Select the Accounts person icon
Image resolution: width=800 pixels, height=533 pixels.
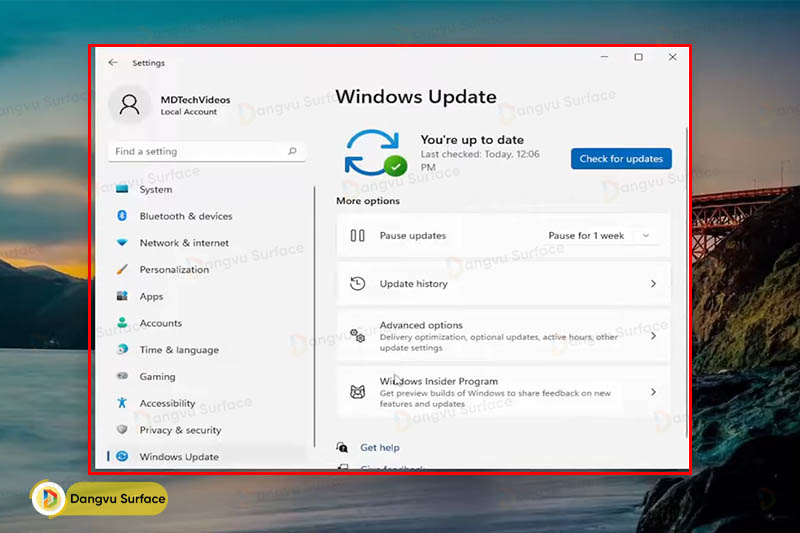[x=122, y=323]
